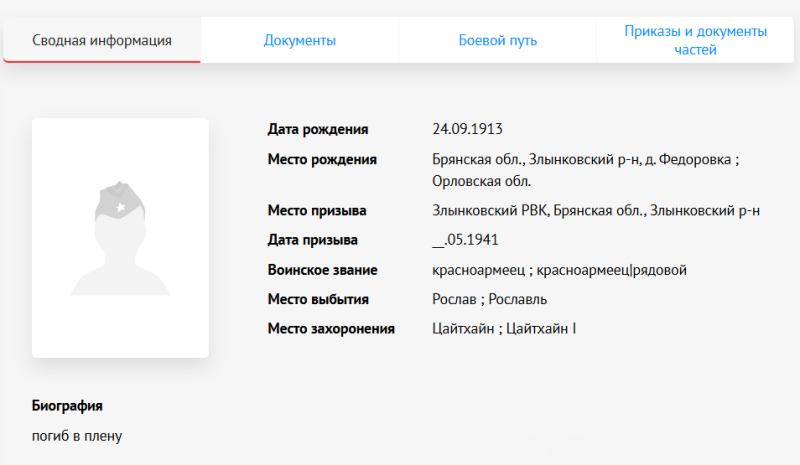This screenshot has height=465, width=800.
Task: Go to the Боевой путь tab
Action: click(497, 40)
